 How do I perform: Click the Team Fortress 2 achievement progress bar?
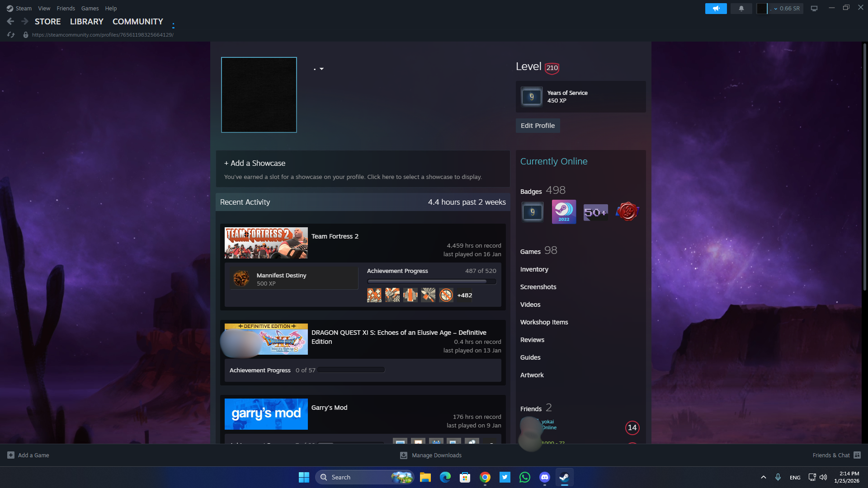click(x=431, y=282)
